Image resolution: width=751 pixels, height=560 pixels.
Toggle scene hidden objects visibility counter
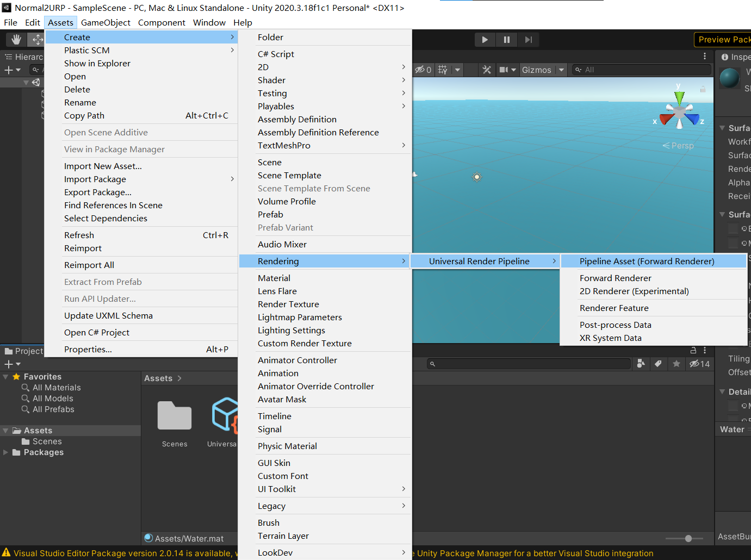(x=424, y=70)
